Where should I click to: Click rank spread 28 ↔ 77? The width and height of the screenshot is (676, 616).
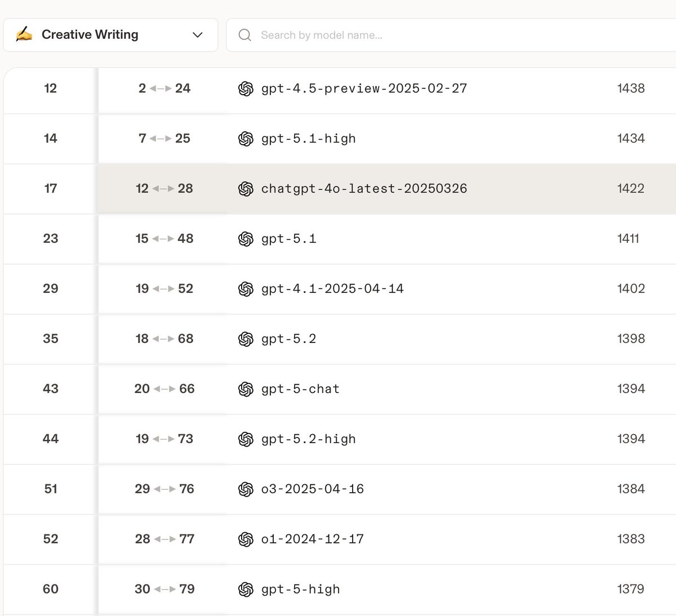point(164,539)
